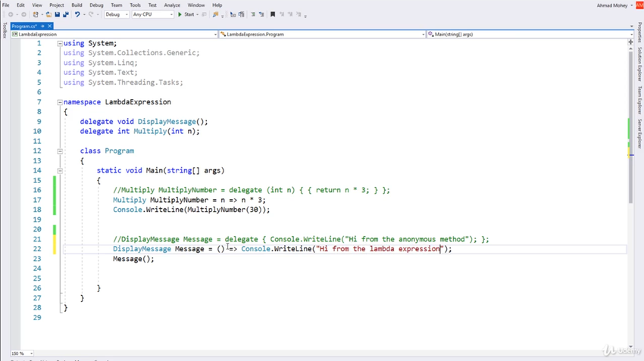Click the DisplayMessage delegate name on line 9
Screen dimensions: 644x361
[x=167, y=121]
